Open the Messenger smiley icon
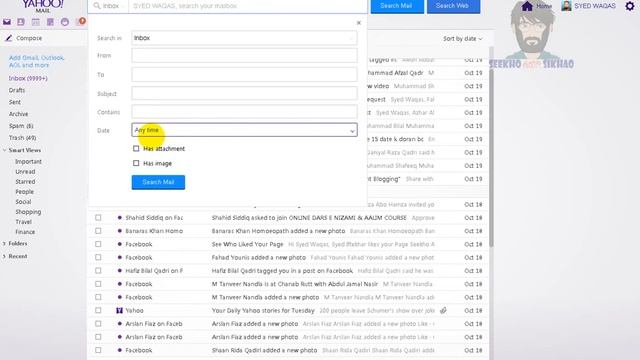Image resolution: width=640 pixels, height=360 pixels. 65,22
